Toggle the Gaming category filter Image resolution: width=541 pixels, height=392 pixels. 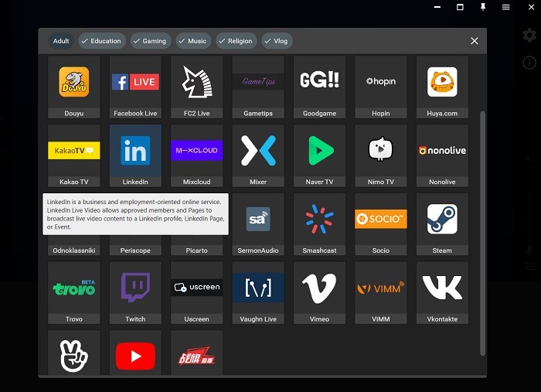pyautogui.click(x=151, y=41)
